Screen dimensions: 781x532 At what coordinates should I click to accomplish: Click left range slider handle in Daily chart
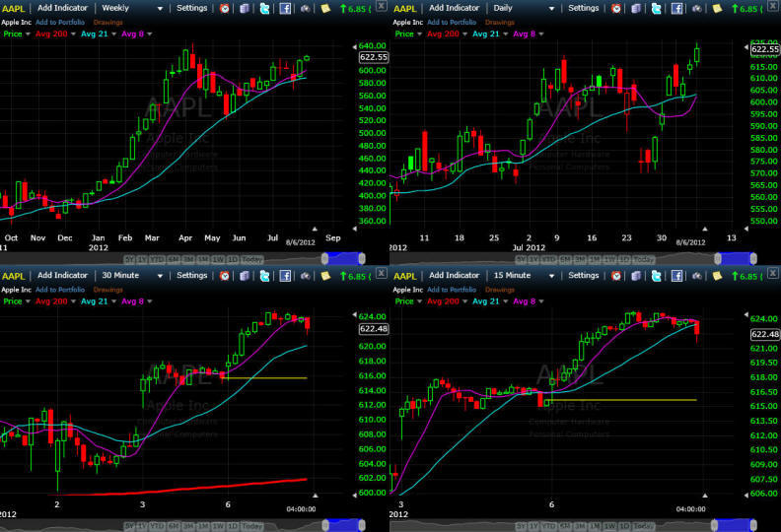[718, 259]
